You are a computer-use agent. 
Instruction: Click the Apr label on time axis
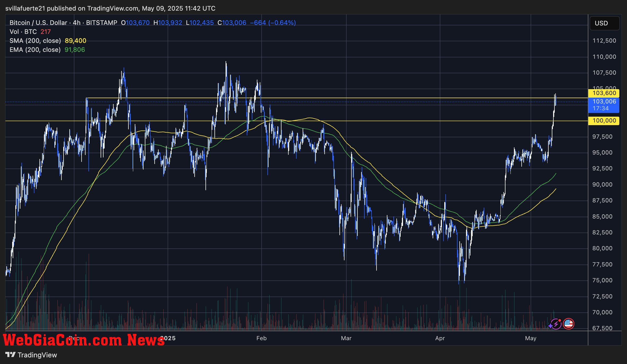tap(440, 338)
